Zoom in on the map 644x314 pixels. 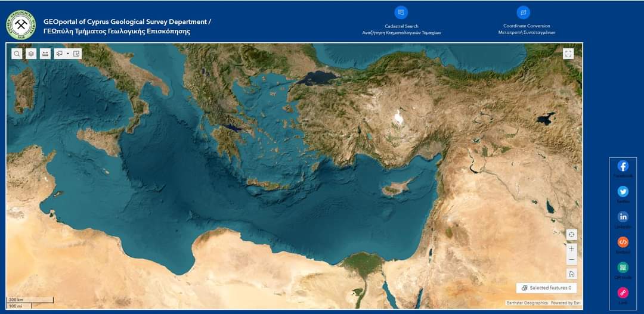click(571, 249)
